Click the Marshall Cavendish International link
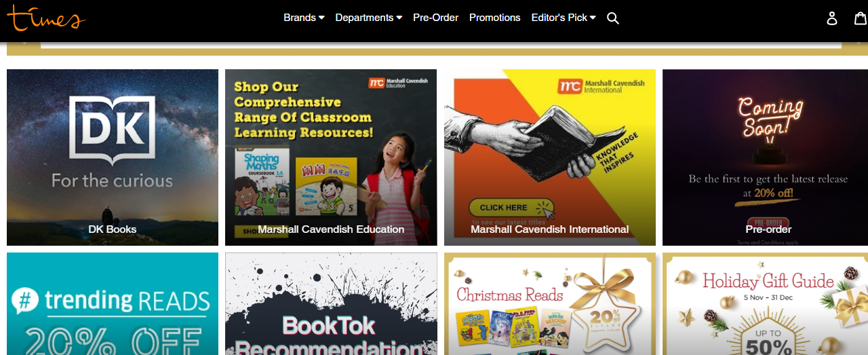This screenshot has width=868, height=355. click(550, 229)
